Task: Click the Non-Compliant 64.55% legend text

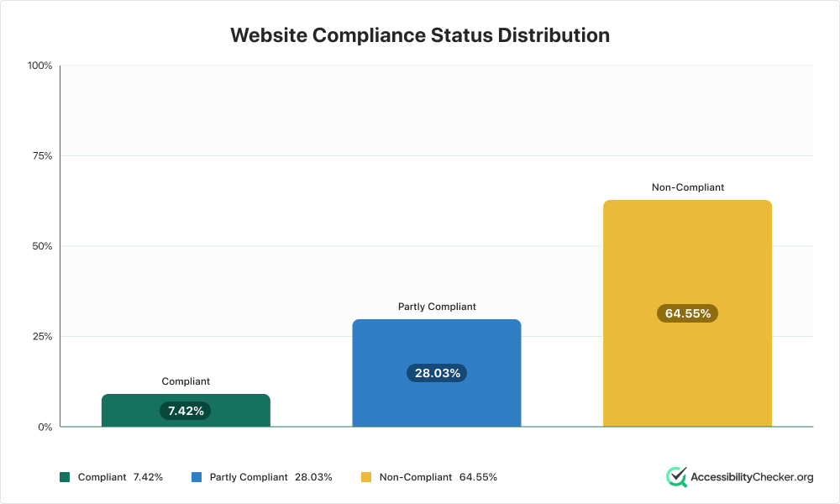Action: [438, 476]
